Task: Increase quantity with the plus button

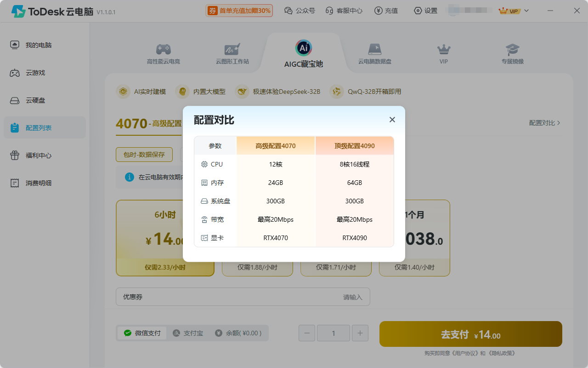Action: pyautogui.click(x=360, y=333)
